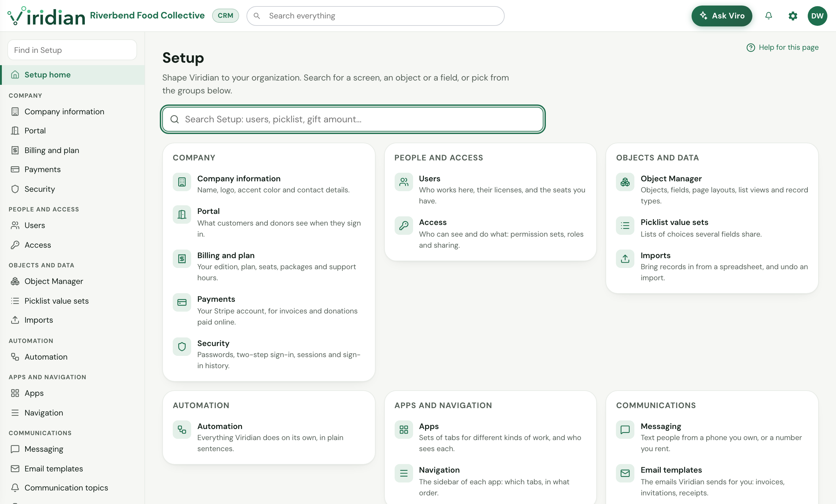Open the DW user avatar menu
This screenshot has width=836, height=504.
point(817,16)
